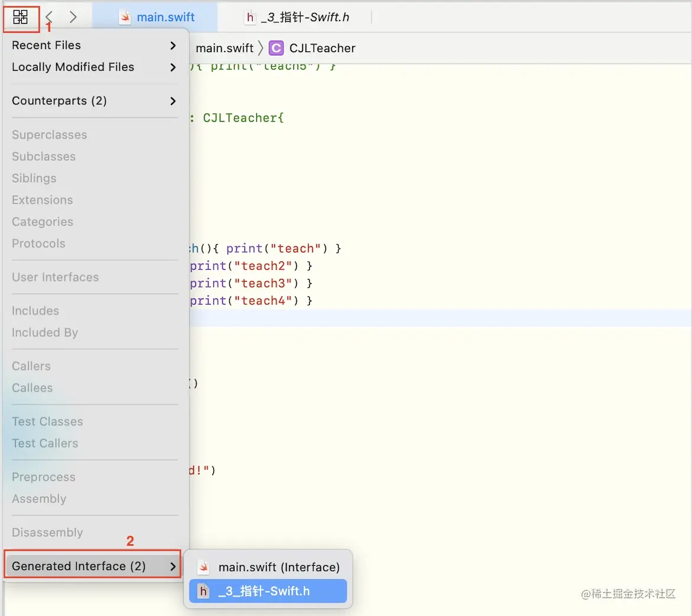Open Generated Interface (2) submenu
Viewport: 692px width, 616px height.
(x=93, y=566)
